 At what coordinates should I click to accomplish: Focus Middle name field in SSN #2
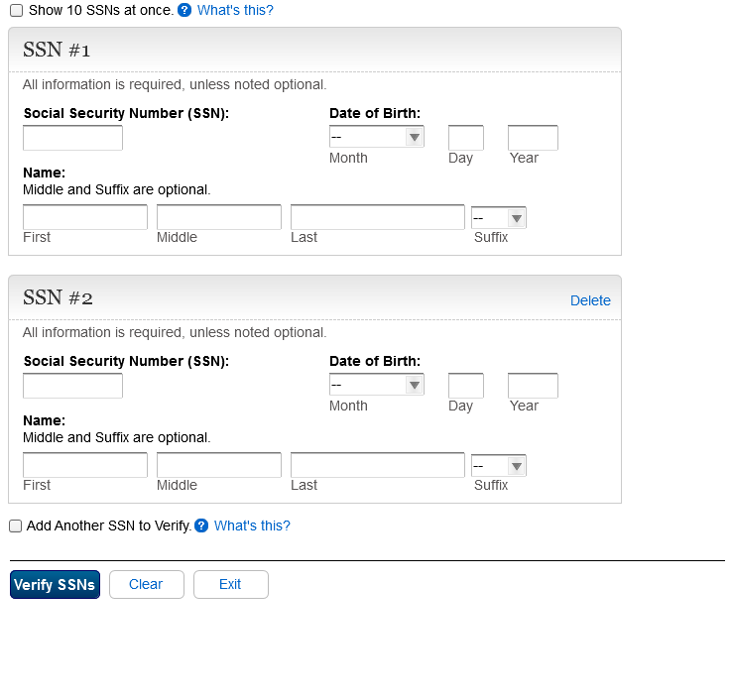(x=219, y=465)
